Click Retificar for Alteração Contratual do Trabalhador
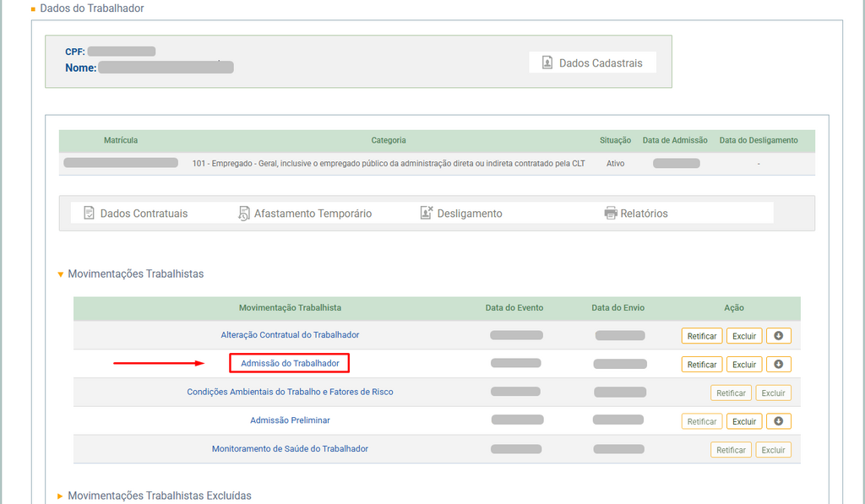The width and height of the screenshot is (865, 504). click(x=702, y=336)
